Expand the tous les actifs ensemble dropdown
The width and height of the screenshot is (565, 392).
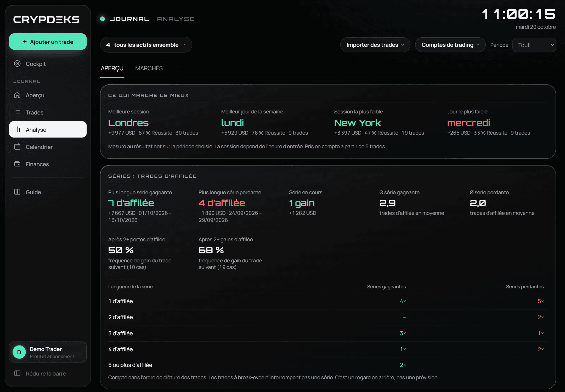[x=146, y=45]
